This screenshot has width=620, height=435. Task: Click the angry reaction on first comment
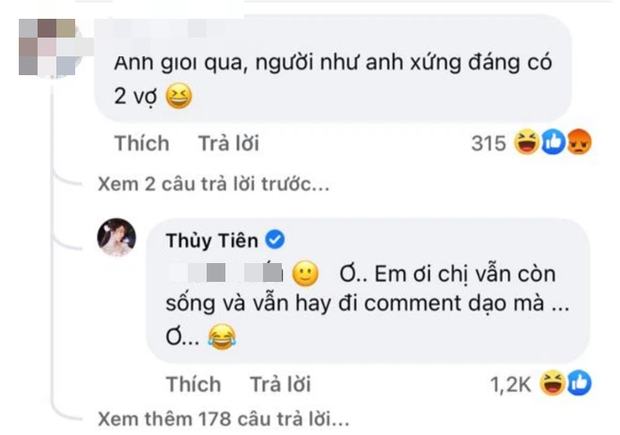click(579, 144)
